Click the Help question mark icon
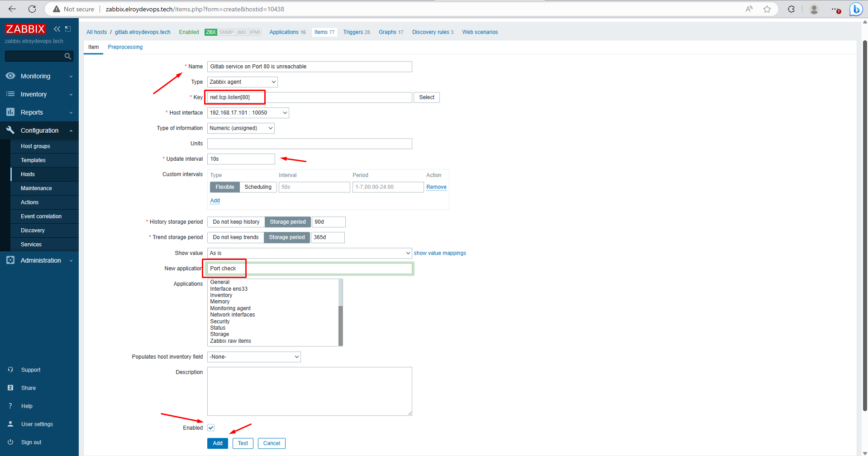 tap(10, 406)
